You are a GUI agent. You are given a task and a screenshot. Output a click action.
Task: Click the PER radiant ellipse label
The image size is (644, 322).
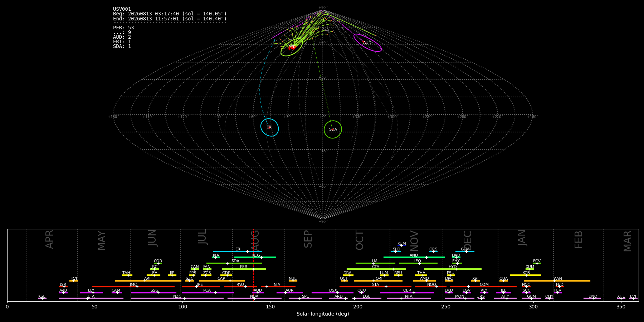292,47
